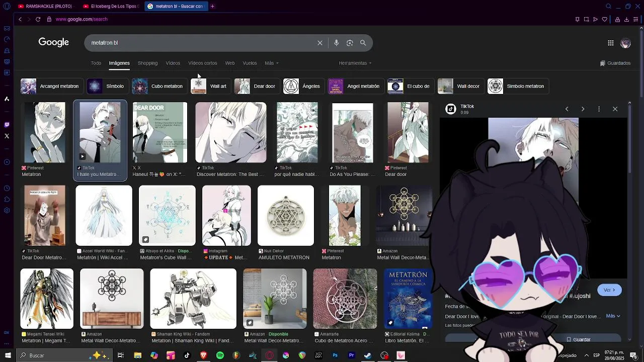The image size is (644, 362).
Task: Switch to Web results tab
Action: pyautogui.click(x=230, y=63)
